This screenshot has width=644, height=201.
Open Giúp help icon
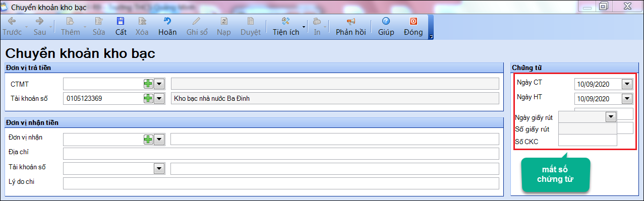386,21
